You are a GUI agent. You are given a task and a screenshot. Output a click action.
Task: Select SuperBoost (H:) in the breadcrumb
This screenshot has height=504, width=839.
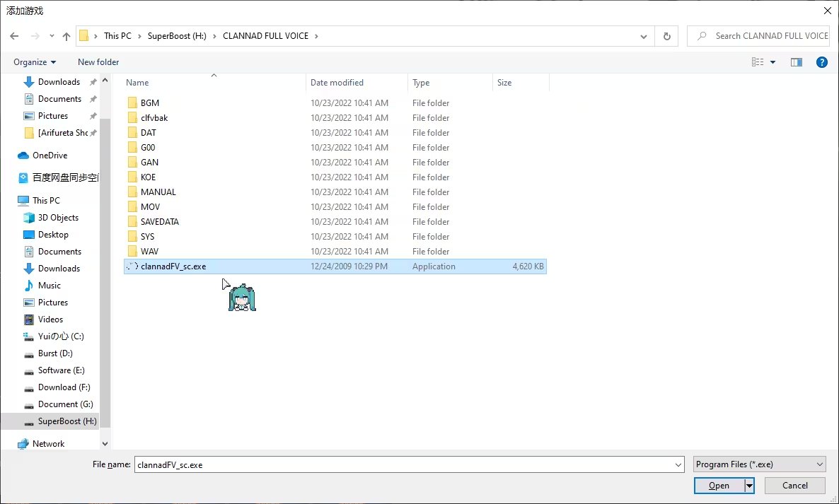pos(177,36)
